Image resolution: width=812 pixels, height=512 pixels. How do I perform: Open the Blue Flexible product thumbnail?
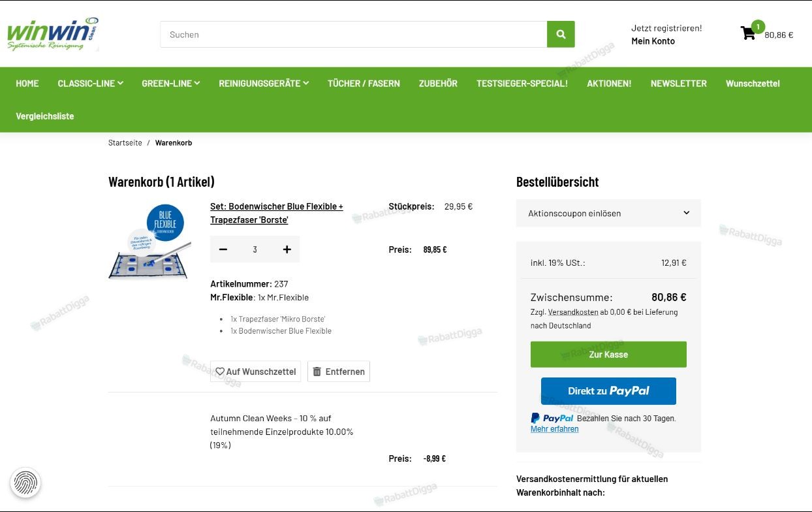[150, 242]
